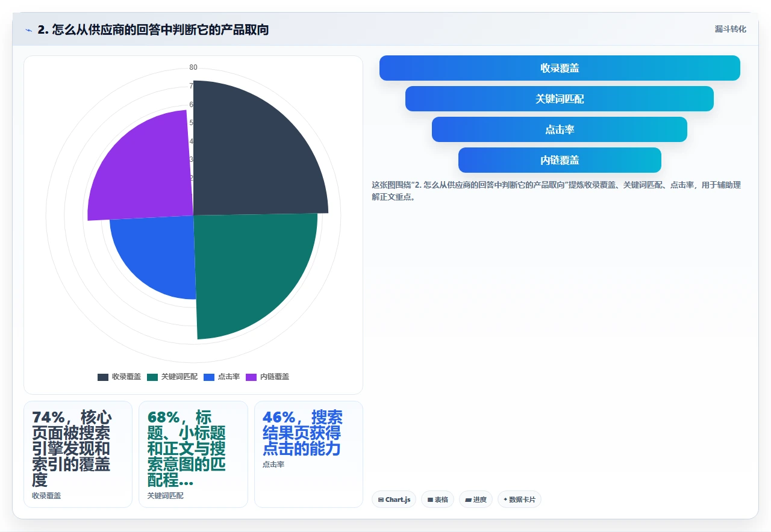Screen dimensions: 771x532
Task: Click the 进度 tag chip
Action: point(476,500)
